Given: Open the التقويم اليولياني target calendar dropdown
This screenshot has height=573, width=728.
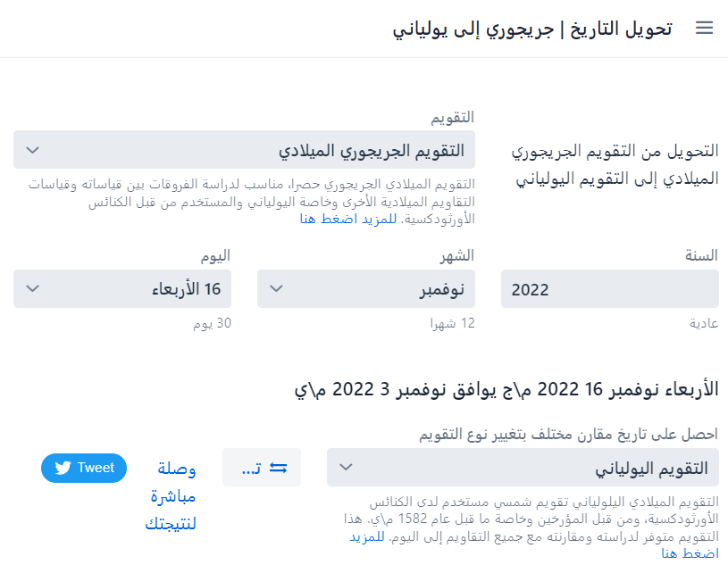Looking at the screenshot, I should [523, 467].
